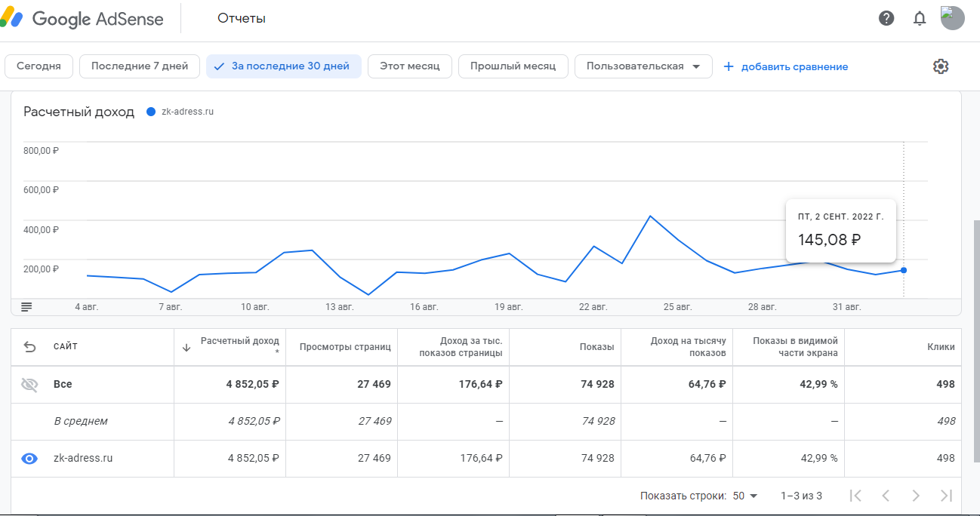This screenshot has height=516, width=980.
Task: Click the back arrow in Сайт column header
Action: coord(29,347)
